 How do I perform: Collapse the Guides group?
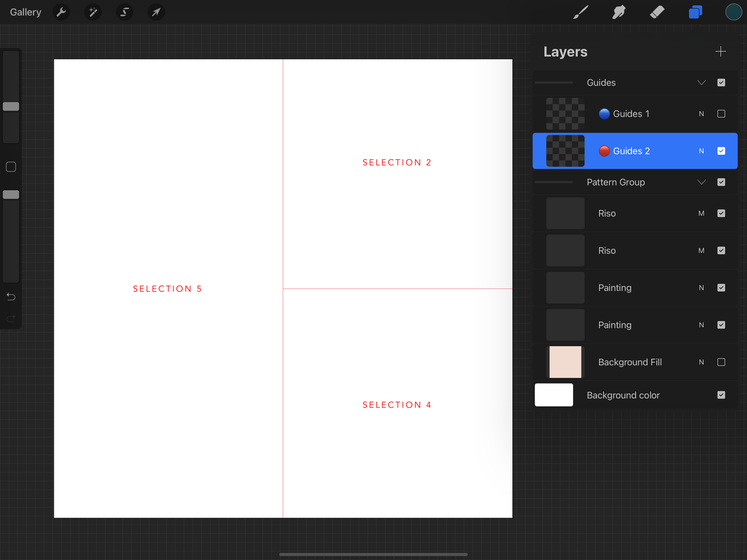click(x=702, y=82)
